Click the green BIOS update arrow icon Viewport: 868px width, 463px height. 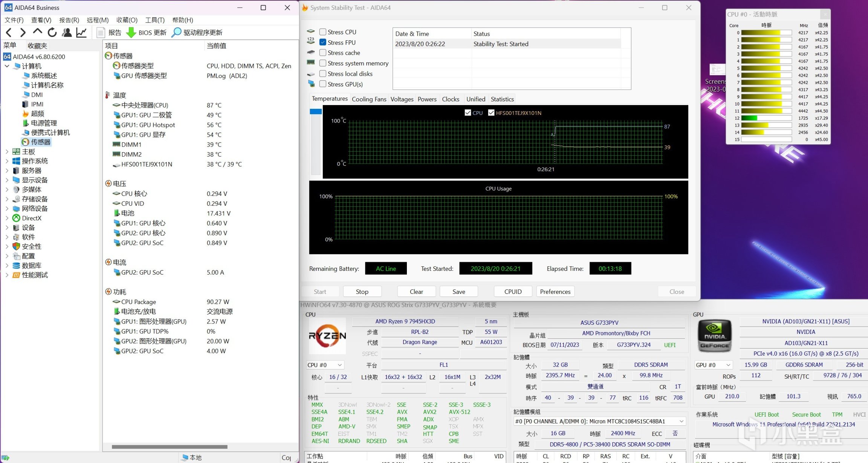pyautogui.click(x=131, y=33)
